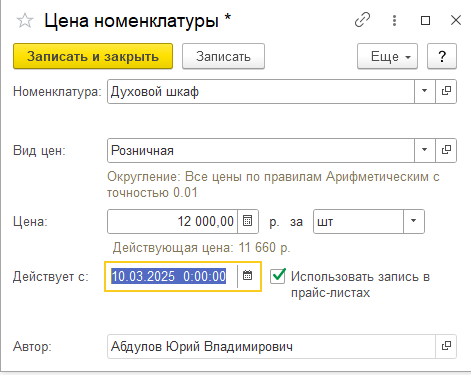Open calendar picker for Действует с
The width and height of the screenshot is (471, 375).
point(248,276)
